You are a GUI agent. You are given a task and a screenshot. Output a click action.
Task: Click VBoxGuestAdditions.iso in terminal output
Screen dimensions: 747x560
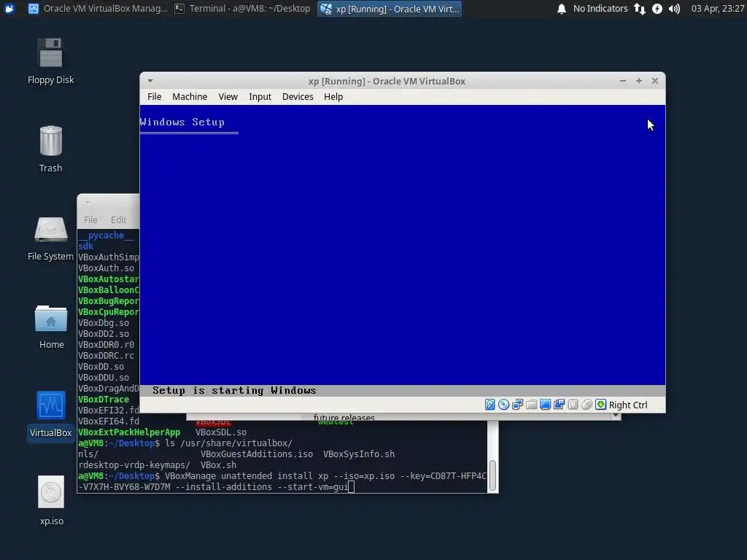click(257, 454)
